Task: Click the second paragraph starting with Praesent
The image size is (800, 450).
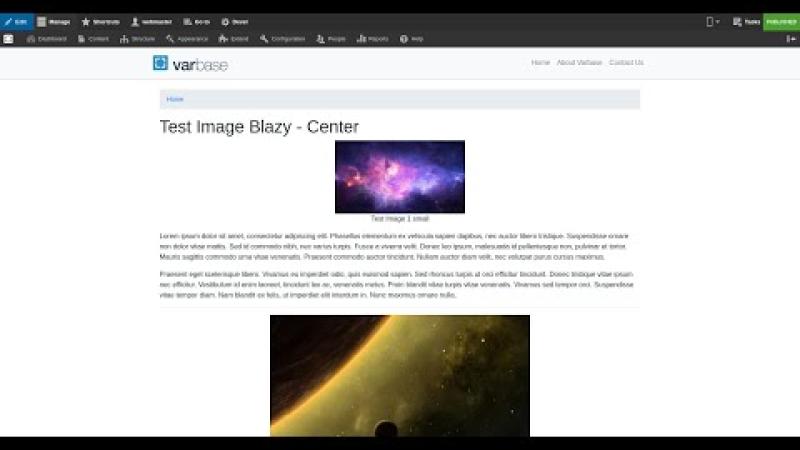Action: (396, 285)
